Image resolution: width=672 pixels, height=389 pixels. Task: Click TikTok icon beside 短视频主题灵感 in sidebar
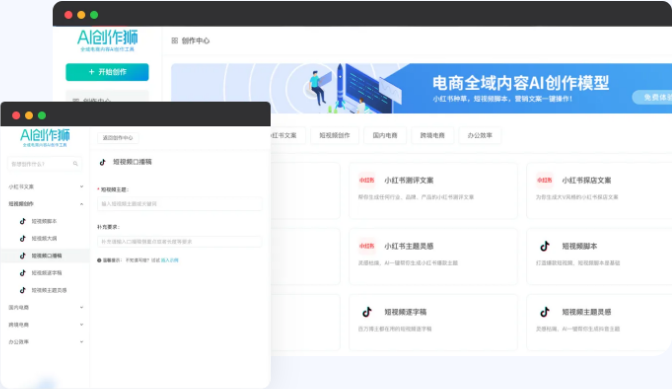pyautogui.click(x=23, y=290)
